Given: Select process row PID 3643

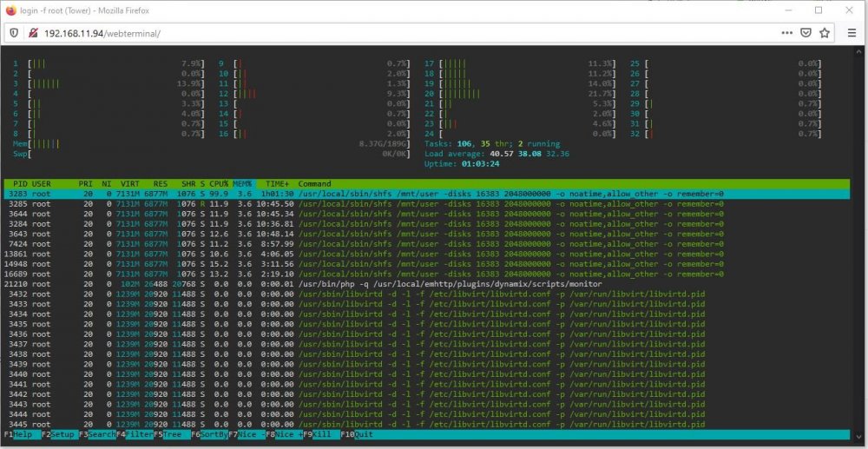Looking at the screenshot, I should [x=427, y=234].
